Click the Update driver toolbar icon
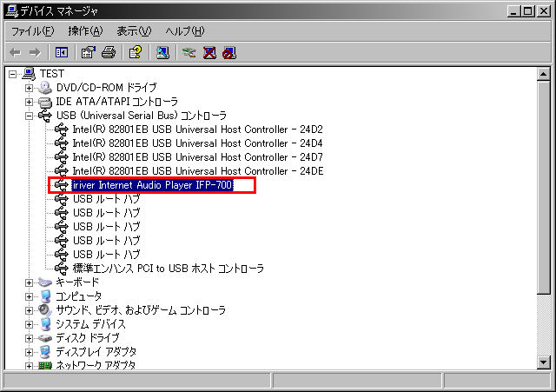556x392 pixels. pyautogui.click(x=189, y=53)
